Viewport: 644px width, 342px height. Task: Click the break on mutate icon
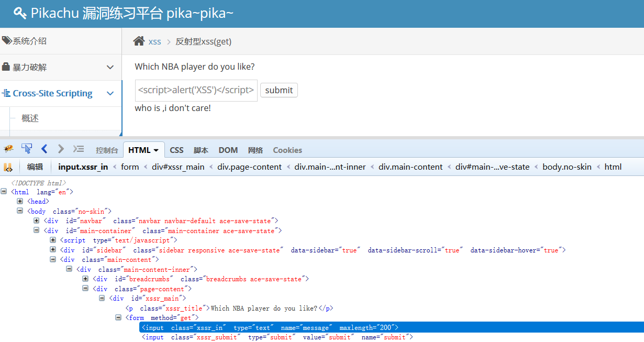pos(8,167)
